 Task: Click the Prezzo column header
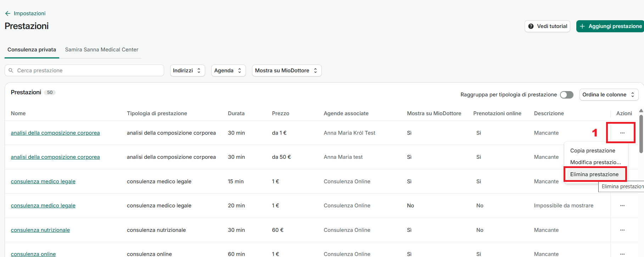tap(281, 113)
